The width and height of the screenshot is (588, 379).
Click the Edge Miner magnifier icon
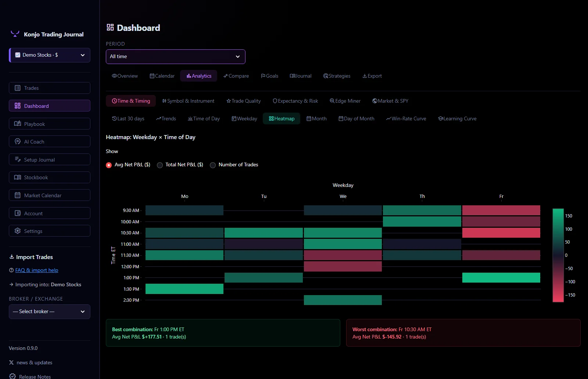click(332, 101)
